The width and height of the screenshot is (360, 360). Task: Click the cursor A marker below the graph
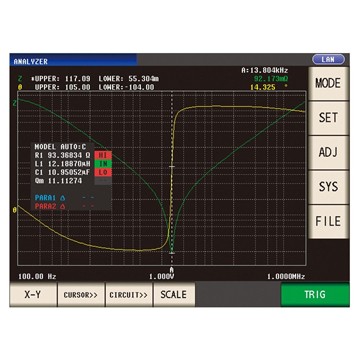(x=172, y=269)
